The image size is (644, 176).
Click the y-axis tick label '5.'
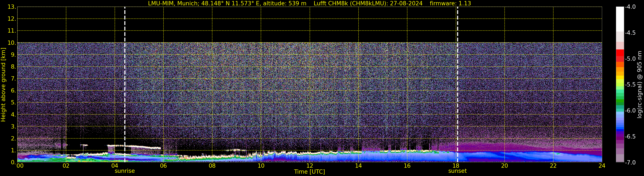13,103
